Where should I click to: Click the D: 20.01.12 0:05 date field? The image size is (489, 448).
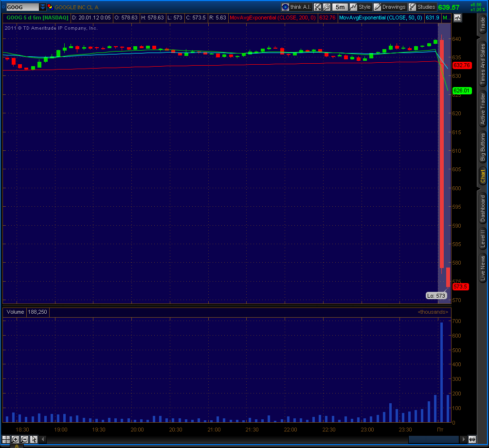(x=91, y=18)
